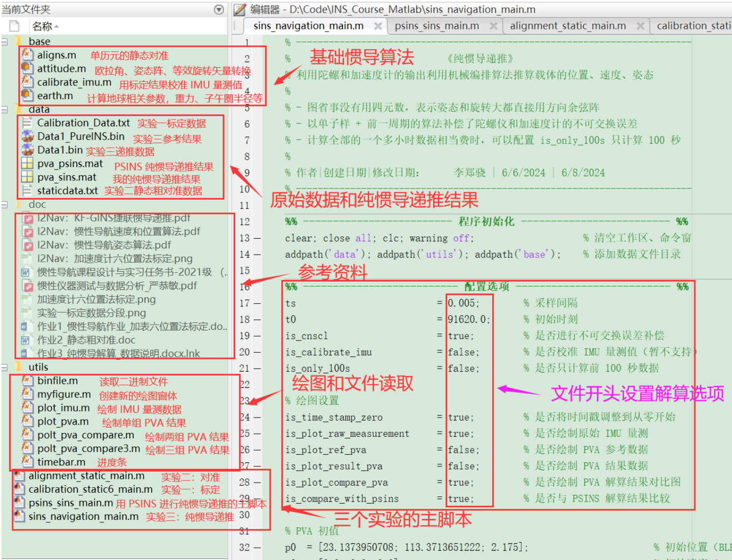Open the current folder actions dropdown arrow
Image resolution: width=732 pixels, height=560 pixels.
219,9
